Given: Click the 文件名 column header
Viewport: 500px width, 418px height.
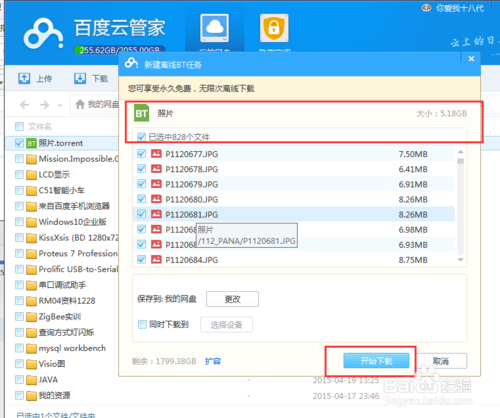Looking at the screenshot, I should tap(40, 126).
